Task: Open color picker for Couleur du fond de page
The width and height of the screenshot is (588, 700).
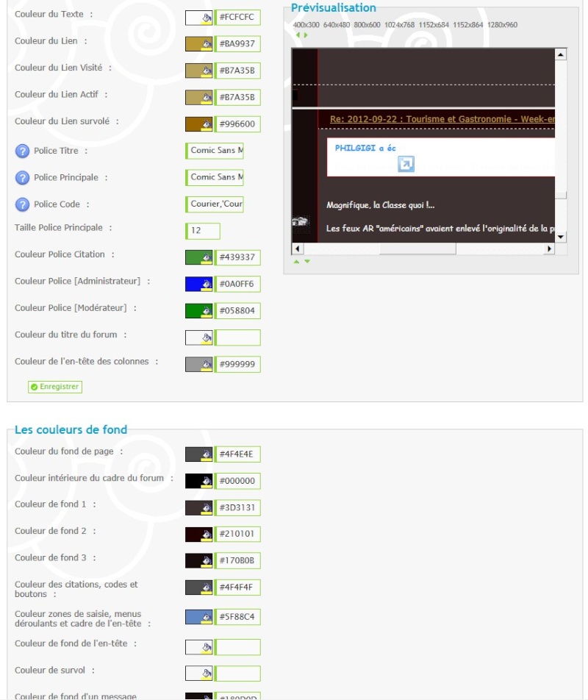Action: click(x=199, y=454)
